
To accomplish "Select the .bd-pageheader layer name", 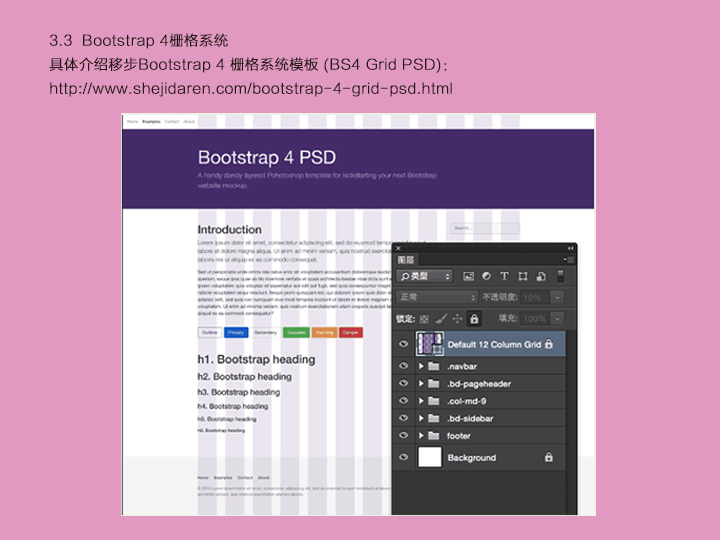I will click(479, 384).
